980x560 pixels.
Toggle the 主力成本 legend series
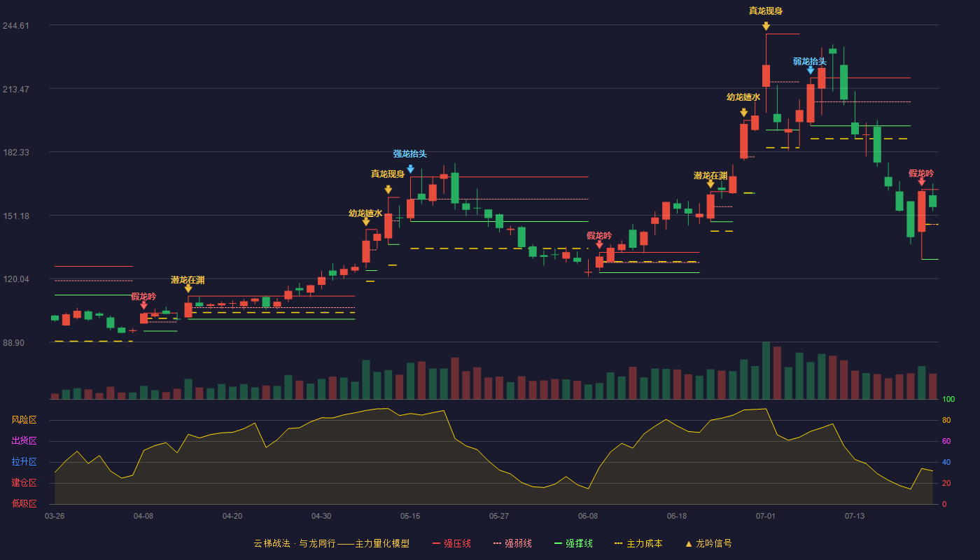coord(638,543)
